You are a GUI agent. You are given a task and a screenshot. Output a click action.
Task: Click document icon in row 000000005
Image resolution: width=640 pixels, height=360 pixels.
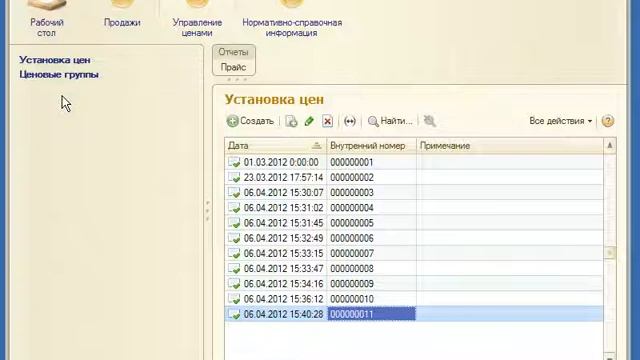(x=234, y=223)
